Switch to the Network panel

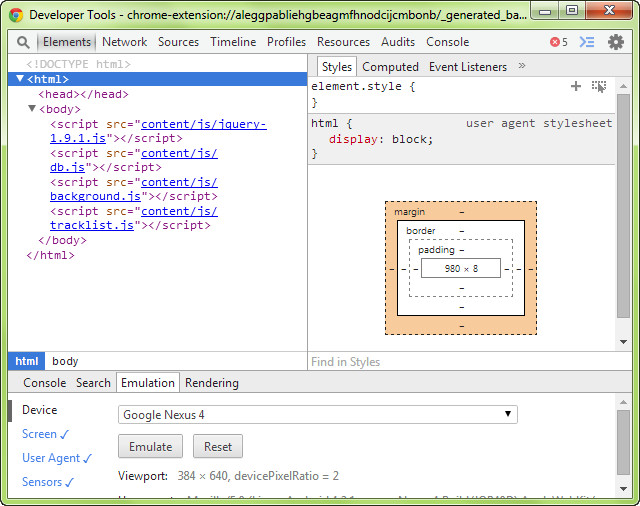pyautogui.click(x=124, y=42)
